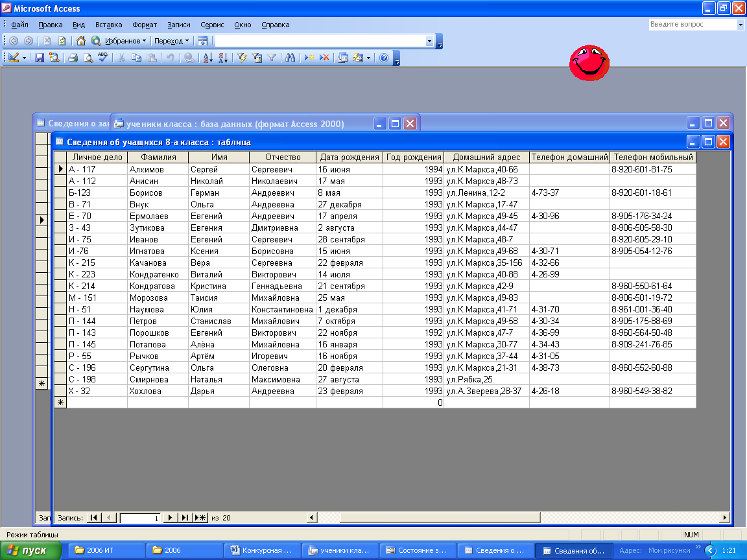747x560 pixels.
Task: Open the Вид menu
Action: [x=78, y=25]
